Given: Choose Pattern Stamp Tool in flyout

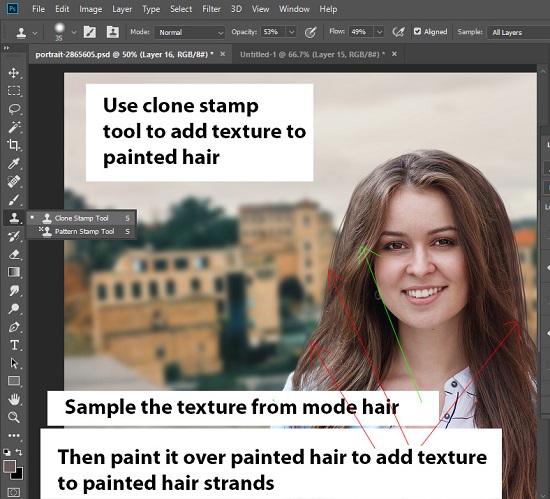Looking at the screenshot, I should (82, 231).
